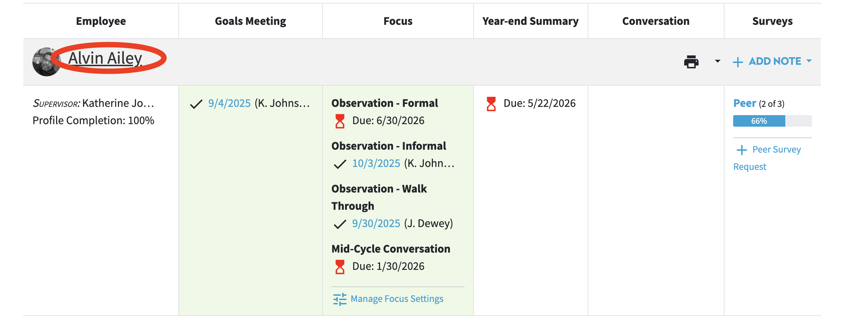Screen dimensions: 868x326
Task: Open Manage Focus Settings link
Action: pos(397,299)
